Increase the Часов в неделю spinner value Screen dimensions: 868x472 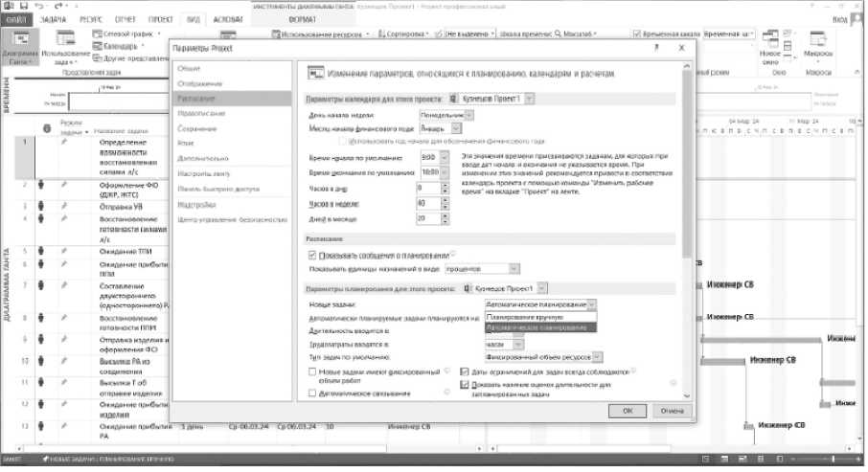(x=445, y=199)
